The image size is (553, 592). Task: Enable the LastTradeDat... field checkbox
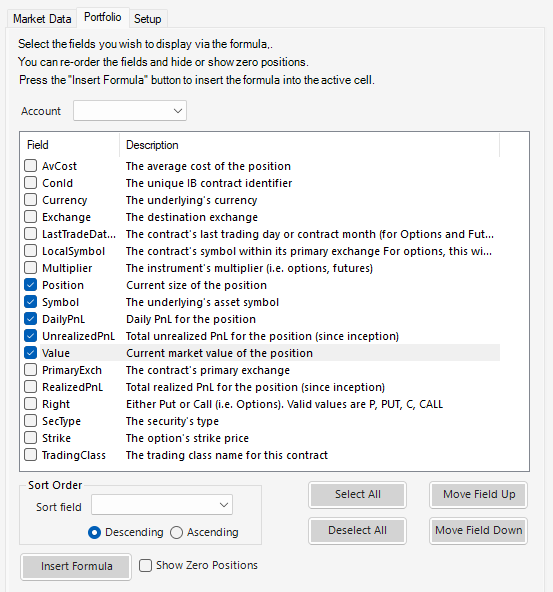(31, 233)
